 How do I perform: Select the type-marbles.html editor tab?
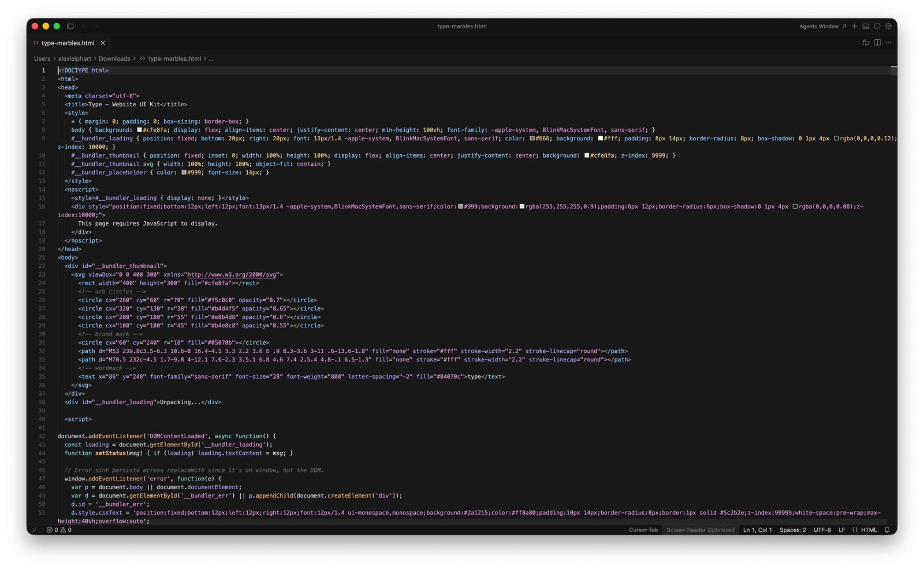(68, 43)
